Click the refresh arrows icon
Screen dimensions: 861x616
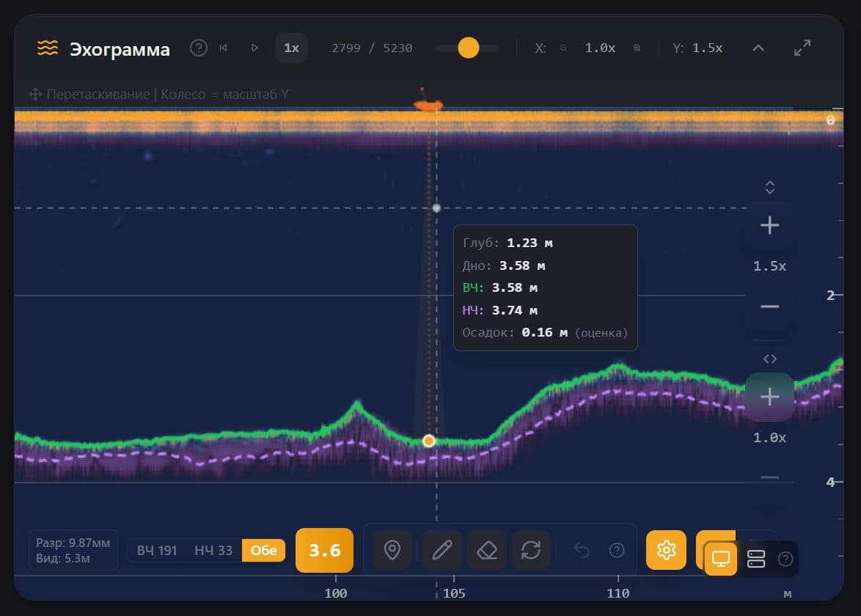pyautogui.click(x=531, y=550)
